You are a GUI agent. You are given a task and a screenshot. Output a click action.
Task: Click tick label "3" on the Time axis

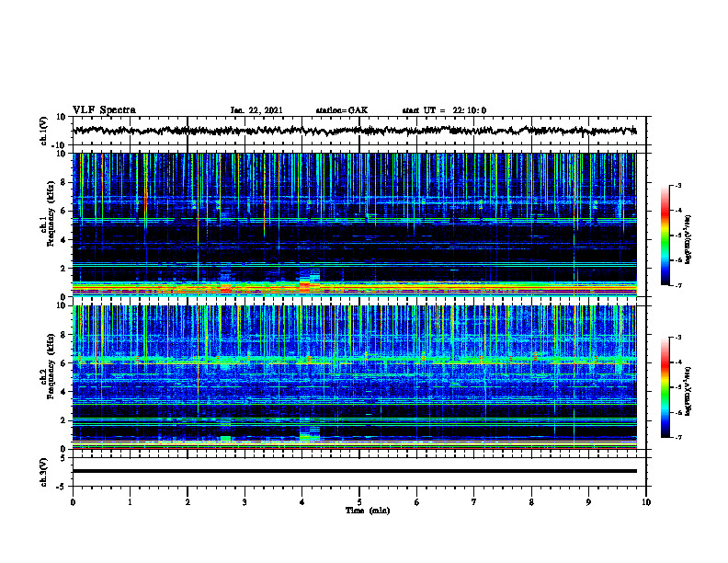tap(245, 502)
